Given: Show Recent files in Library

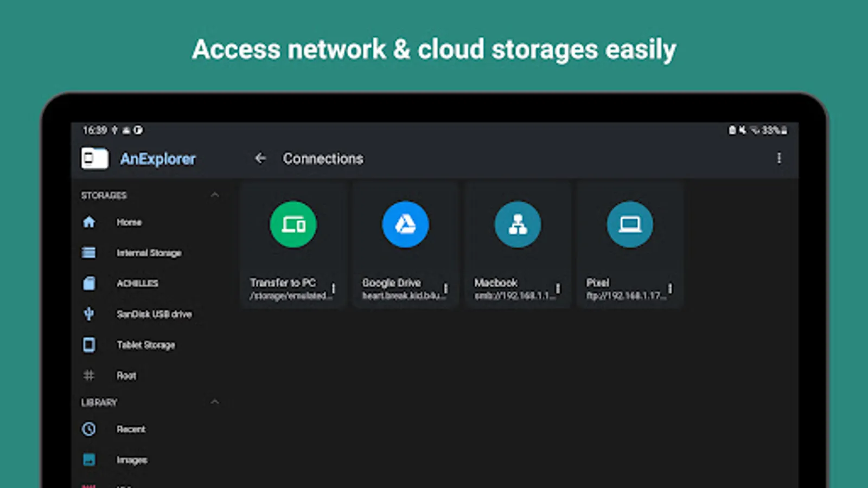Looking at the screenshot, I should coord(131,429).
